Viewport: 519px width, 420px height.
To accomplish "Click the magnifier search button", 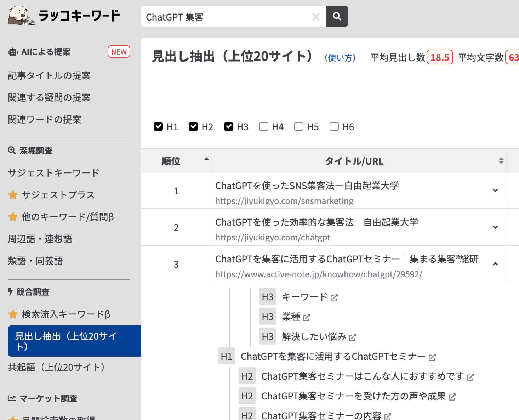I will [x=337, y=16].
